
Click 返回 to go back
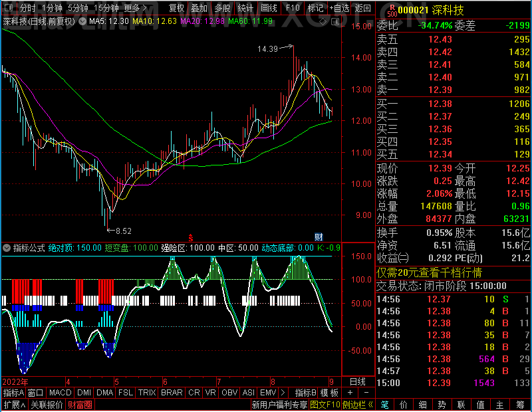pyautogui.click(x=362, y=8)
